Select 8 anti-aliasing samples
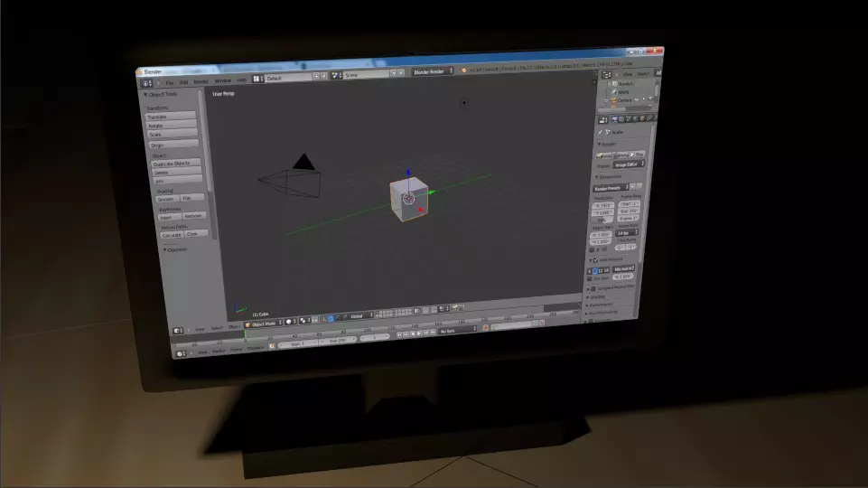 point(594,270)
